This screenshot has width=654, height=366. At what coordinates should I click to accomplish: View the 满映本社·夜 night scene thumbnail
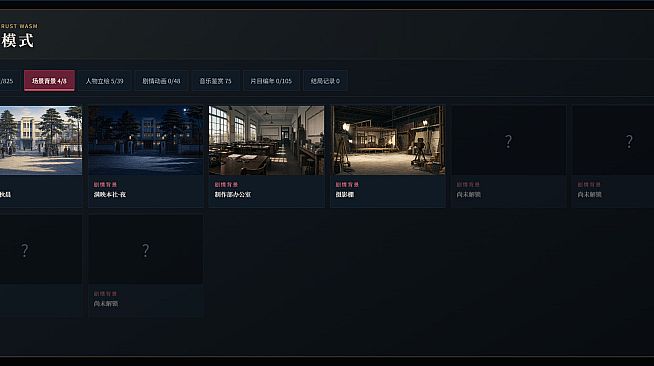pyautogui.click(x=146, y=140)
